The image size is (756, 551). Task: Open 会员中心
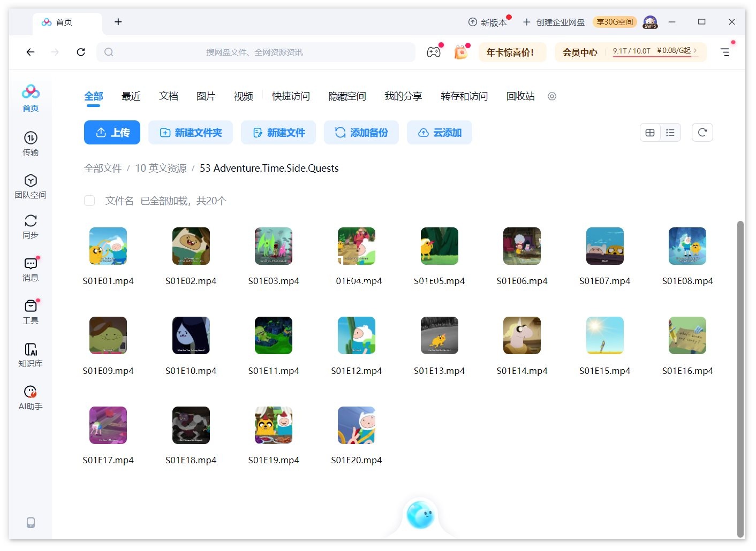[580, 52]
